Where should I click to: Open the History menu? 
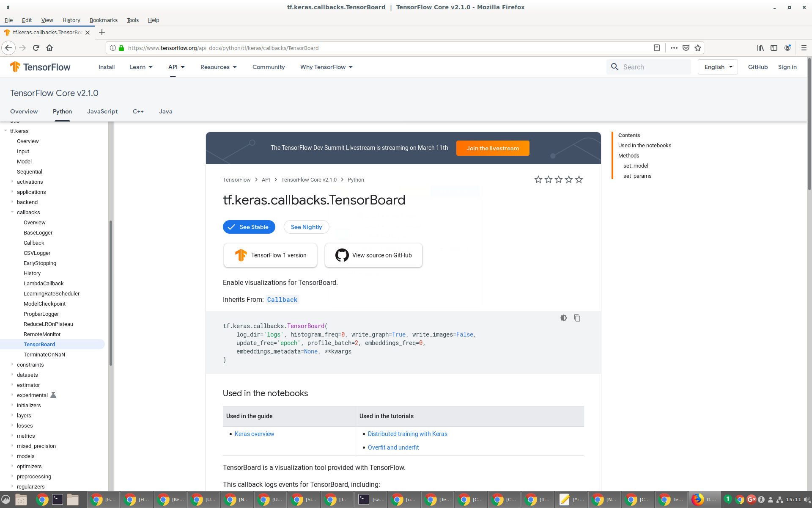[71, 20]
